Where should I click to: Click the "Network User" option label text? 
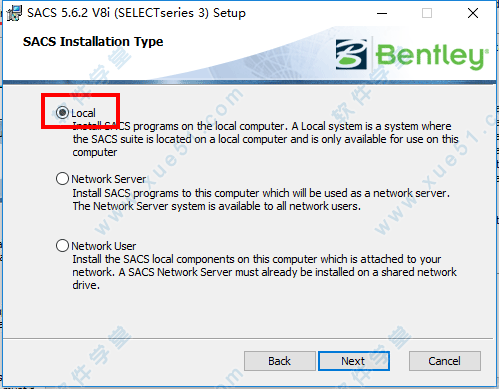[x=104, y=246]
